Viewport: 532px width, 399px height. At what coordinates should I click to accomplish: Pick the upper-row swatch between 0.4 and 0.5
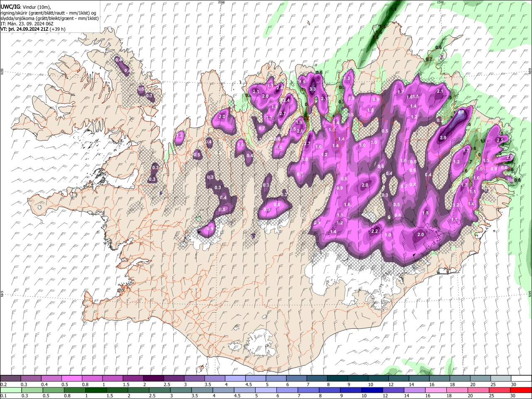52,379
